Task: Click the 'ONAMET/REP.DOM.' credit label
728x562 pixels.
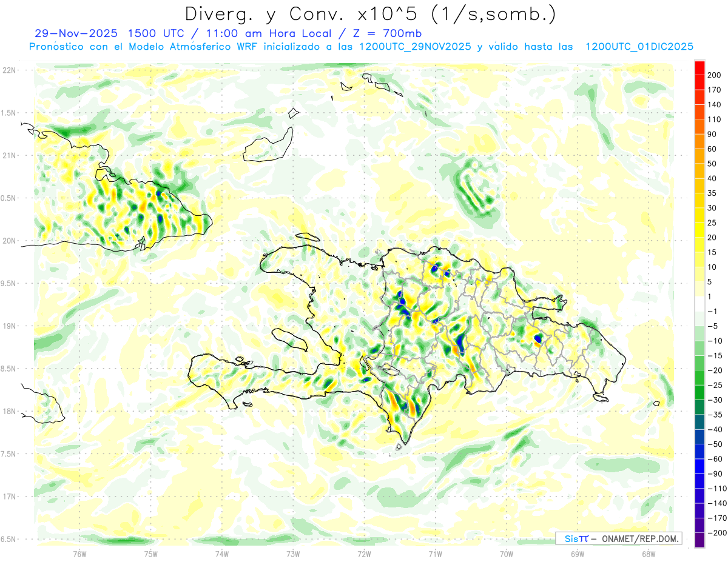Action: coord(640,538)
